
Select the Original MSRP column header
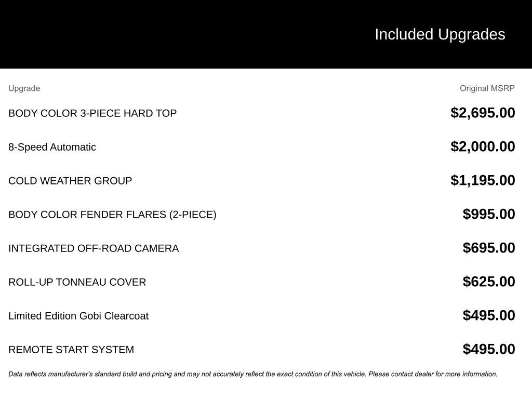(487, 88)
